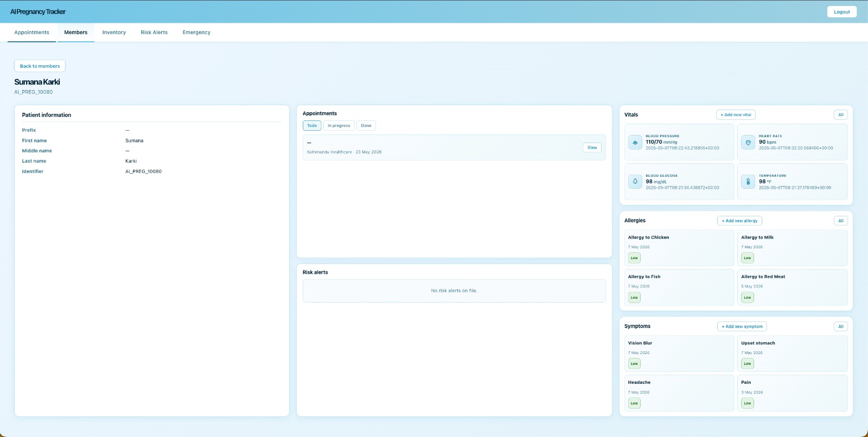Open the Heart Rate vital card
The height and width of the screenshot is (437, 868).
click(x=793, y=142)
